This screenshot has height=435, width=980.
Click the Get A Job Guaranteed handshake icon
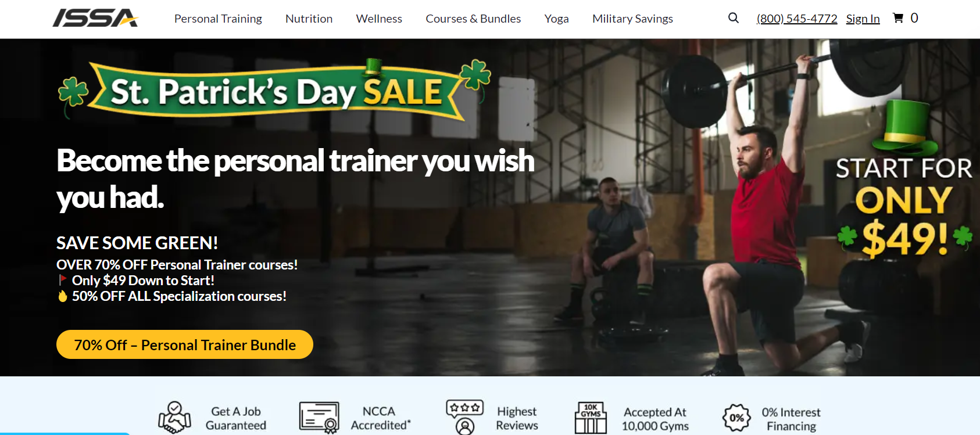coord(175,418)
